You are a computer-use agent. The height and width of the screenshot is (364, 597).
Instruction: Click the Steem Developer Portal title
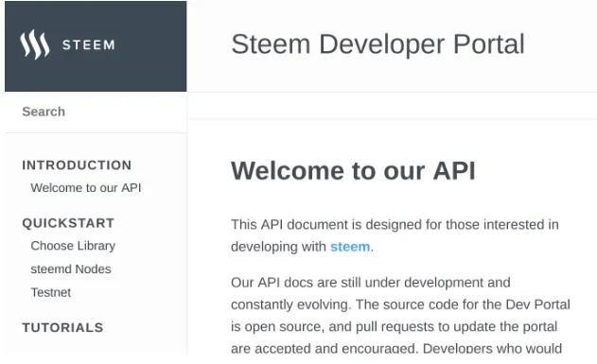pos(378,44)
